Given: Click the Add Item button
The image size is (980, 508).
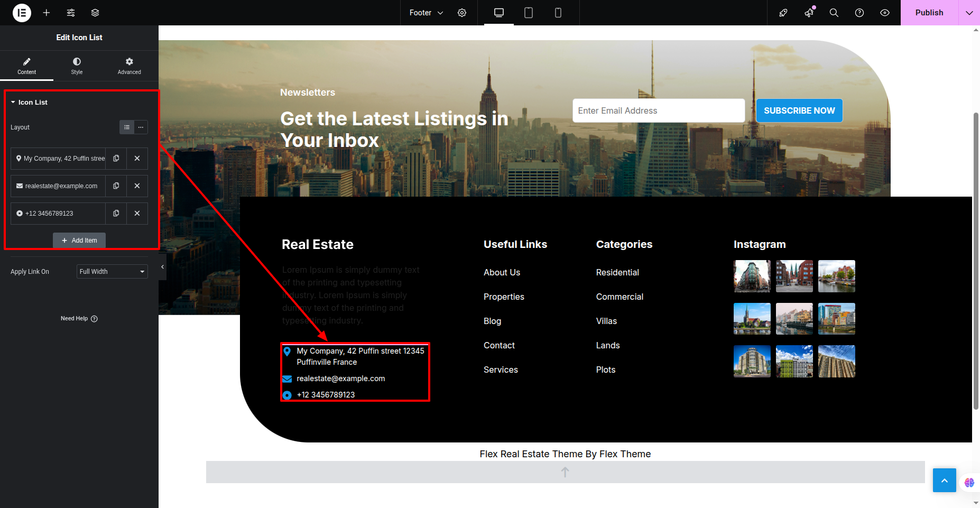Looking at the screenshot, I should point(79,241).
